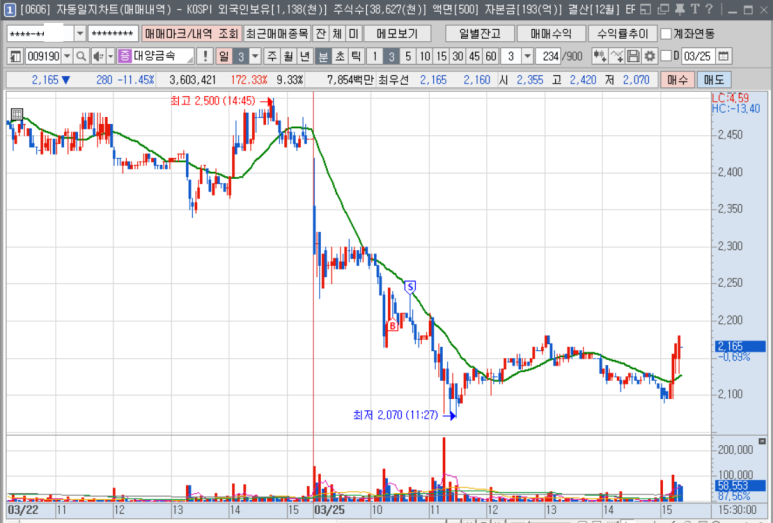This screenshot has height=523, width=773.
Task: Open the dropdown arrow after 일 3
Action: coord(255,56)
